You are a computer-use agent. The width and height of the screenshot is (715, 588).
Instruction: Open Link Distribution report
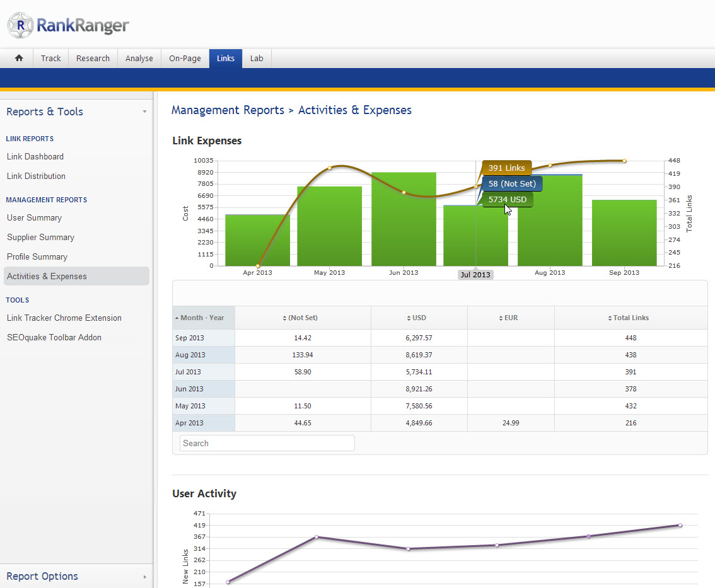(36, 176)
